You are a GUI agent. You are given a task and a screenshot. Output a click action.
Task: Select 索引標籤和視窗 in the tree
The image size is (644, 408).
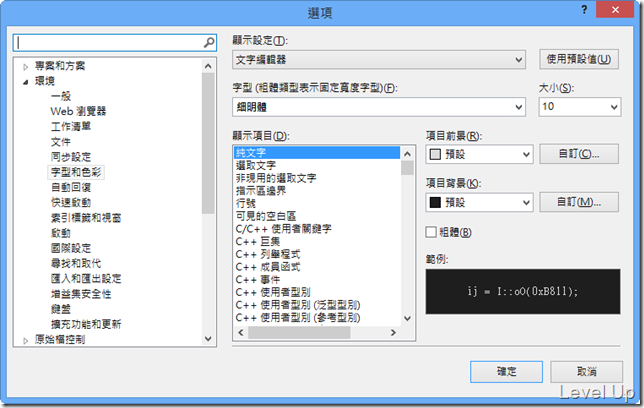pos(86,218)
